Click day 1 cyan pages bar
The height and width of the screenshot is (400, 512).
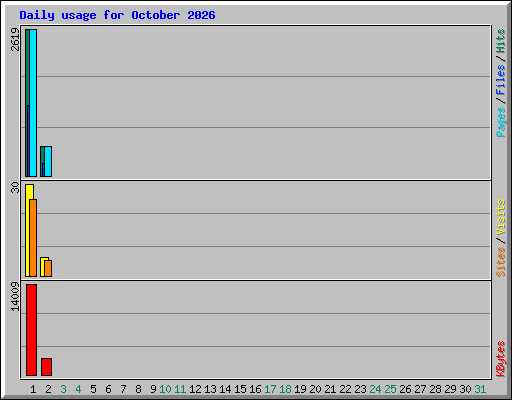click(33, 103)
